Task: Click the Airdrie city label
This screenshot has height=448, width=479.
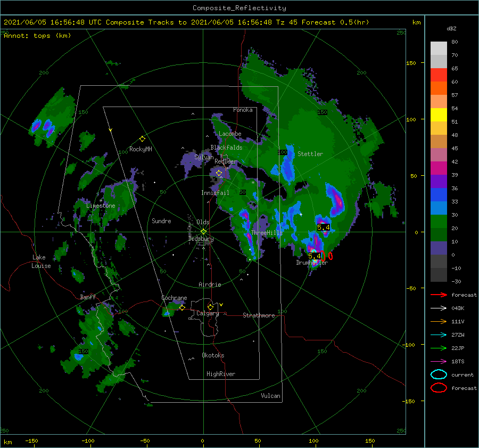Action: [210, 284]
